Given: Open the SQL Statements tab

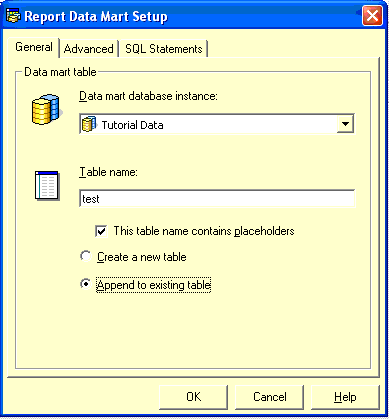Looking at the screenshot, I should (163, 49).
